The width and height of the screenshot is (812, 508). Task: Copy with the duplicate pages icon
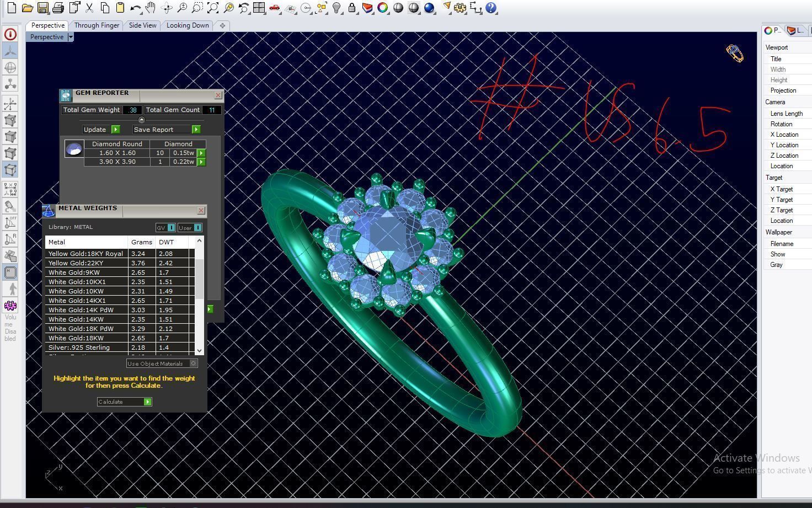point(105,8)
